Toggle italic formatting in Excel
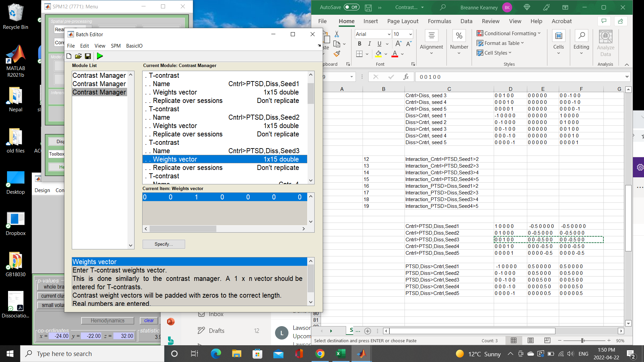Screen dimensions: 644x362 point(369,44)
